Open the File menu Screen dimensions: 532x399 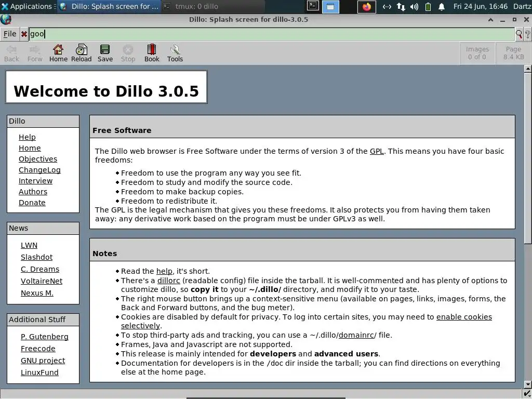(10, 34)
